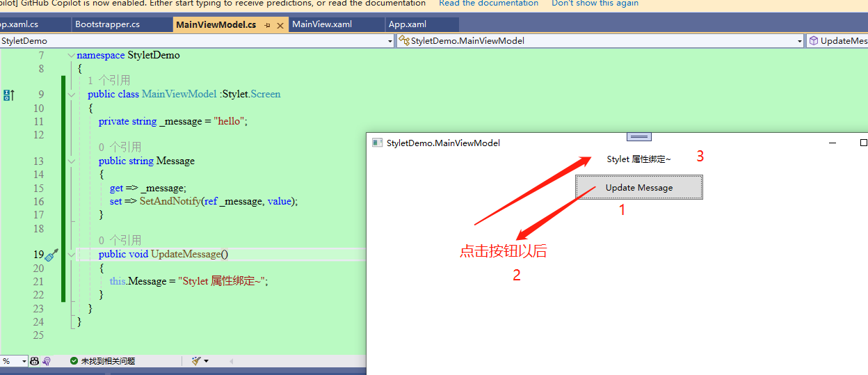Image resolution: width=868 pixels, height=375 pixels.
Task: Maximize the StyletDemo.MainViewModel window
Action: [x=863, y=143]
